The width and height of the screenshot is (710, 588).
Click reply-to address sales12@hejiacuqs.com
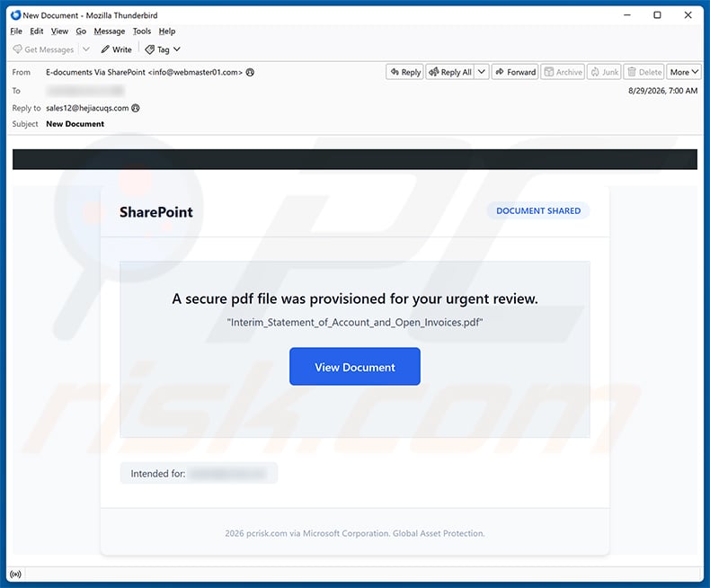coord(87,108)
